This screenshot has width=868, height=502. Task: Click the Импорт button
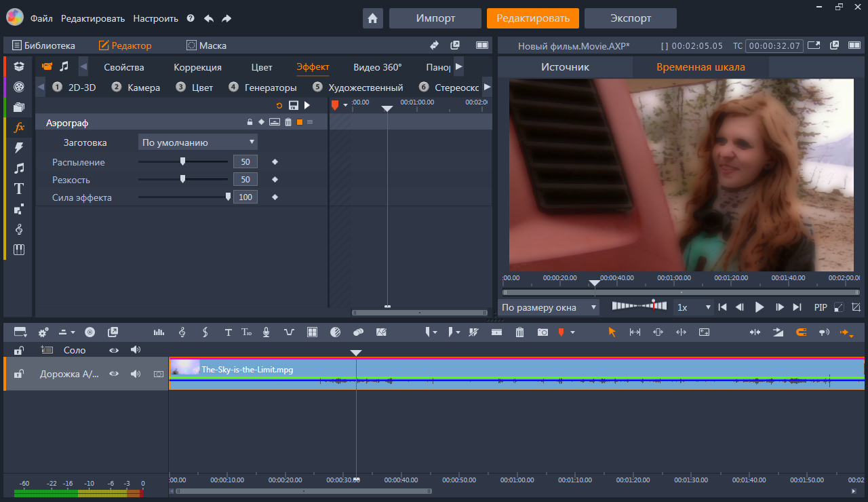tap(435, 18)
